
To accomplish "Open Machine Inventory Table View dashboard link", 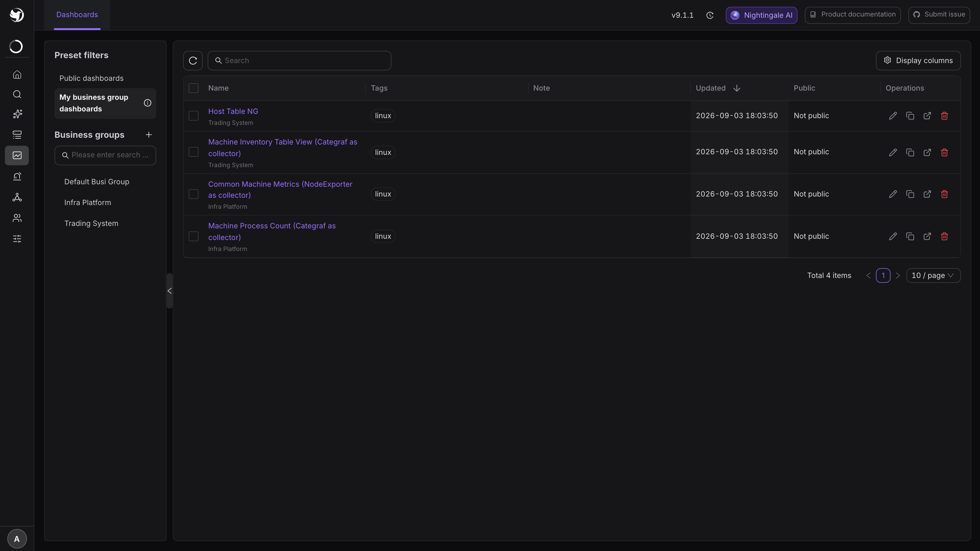I will point(283,148).
